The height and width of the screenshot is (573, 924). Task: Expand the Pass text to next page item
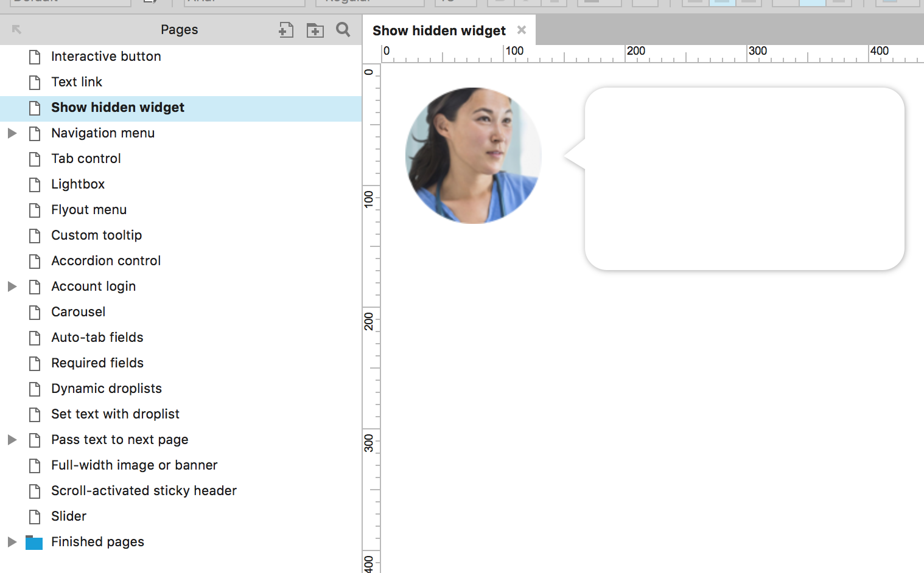[x=12, y=440]
